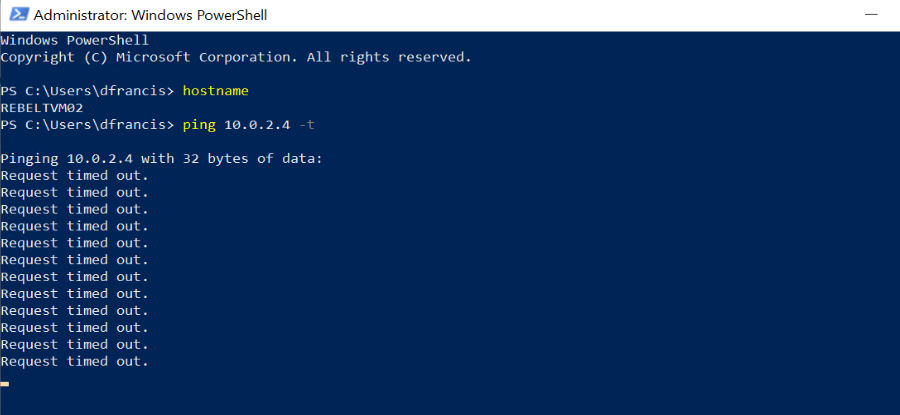900x415 pixels.
Task: Click "32 bytes of data:" in the Pinging line
Action: tap(253, 158)
